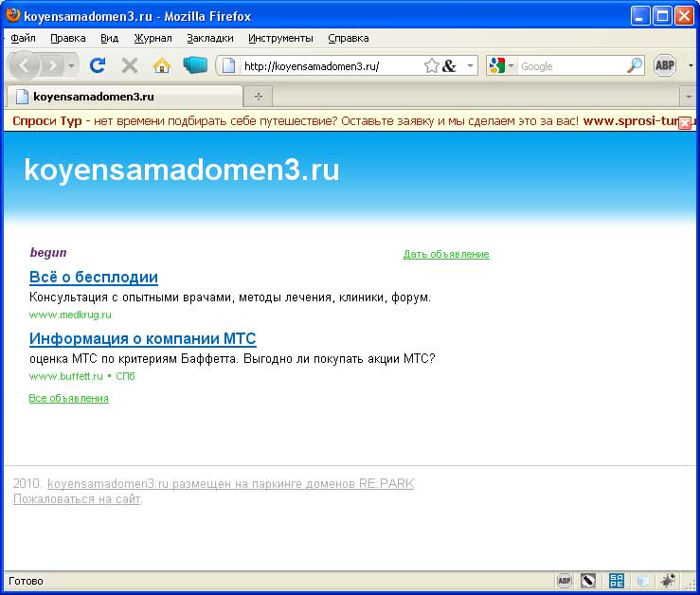700x595 pixels.
Task: Open the Всё о бесплодии link
Action: (94, 278)
